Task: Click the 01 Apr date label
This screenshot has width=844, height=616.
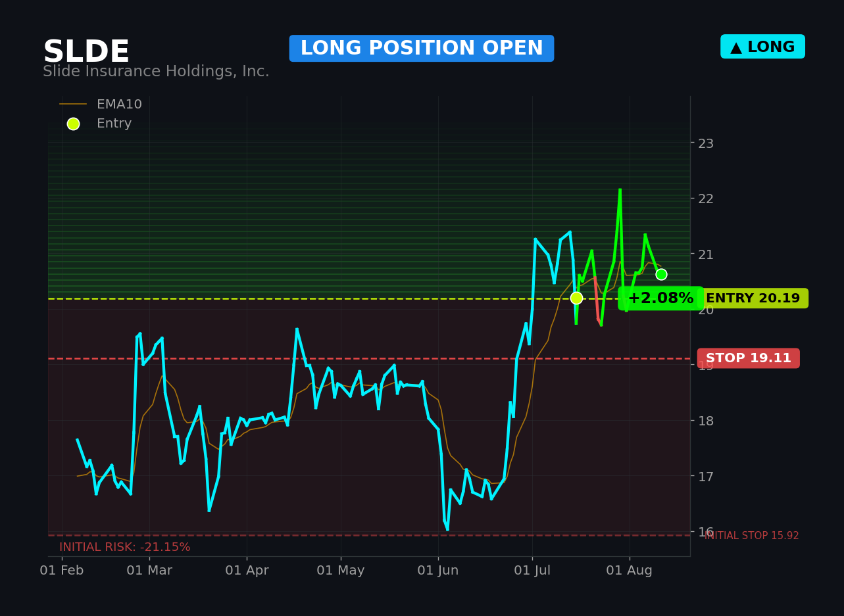Action: [x=247, y=571]
